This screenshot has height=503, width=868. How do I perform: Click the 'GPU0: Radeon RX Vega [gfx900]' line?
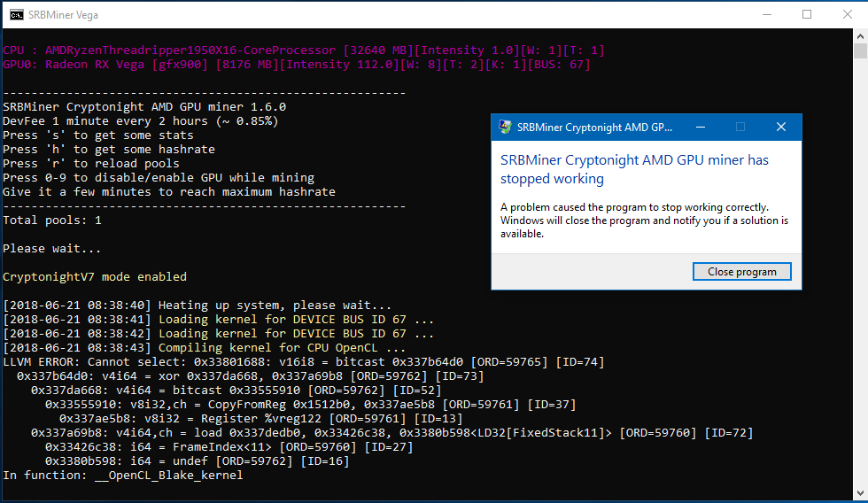click(297, 65)
